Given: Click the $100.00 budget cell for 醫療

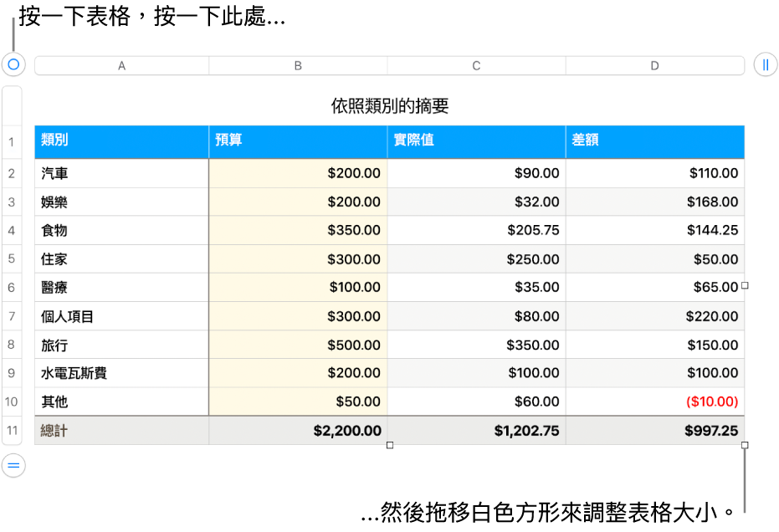Looking at the screenshot, I should click(298, 287).
